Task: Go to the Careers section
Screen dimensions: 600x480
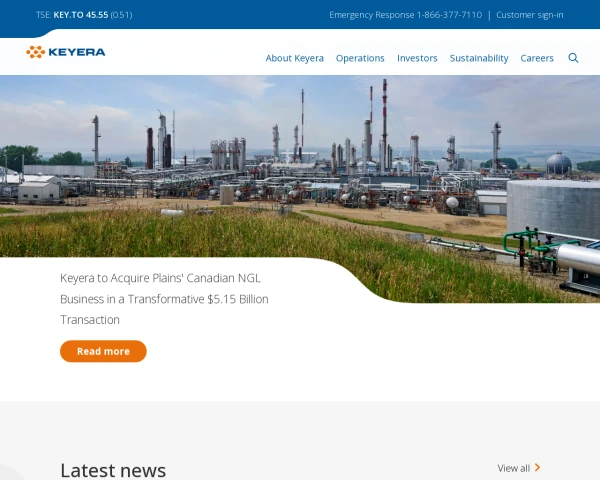Action: point(537,58)
